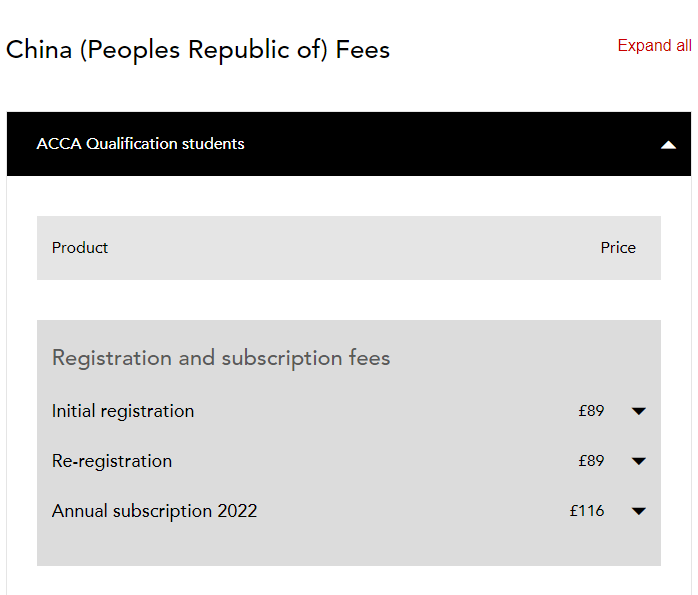Expand the Re-registration fee arrow

[639, 461]
